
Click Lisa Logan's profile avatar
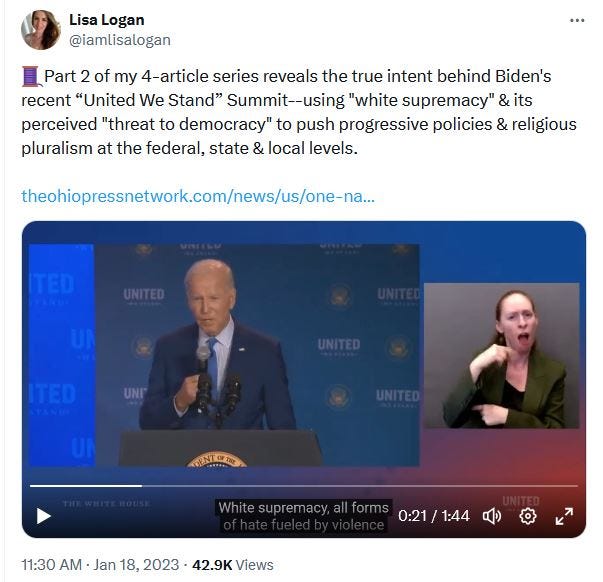(x=40, y=30)
